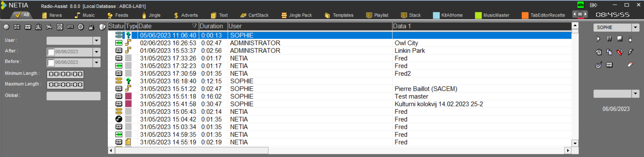Click the padlock filter icon
This screenshot has width=644, height=157.
pos(91,27)
